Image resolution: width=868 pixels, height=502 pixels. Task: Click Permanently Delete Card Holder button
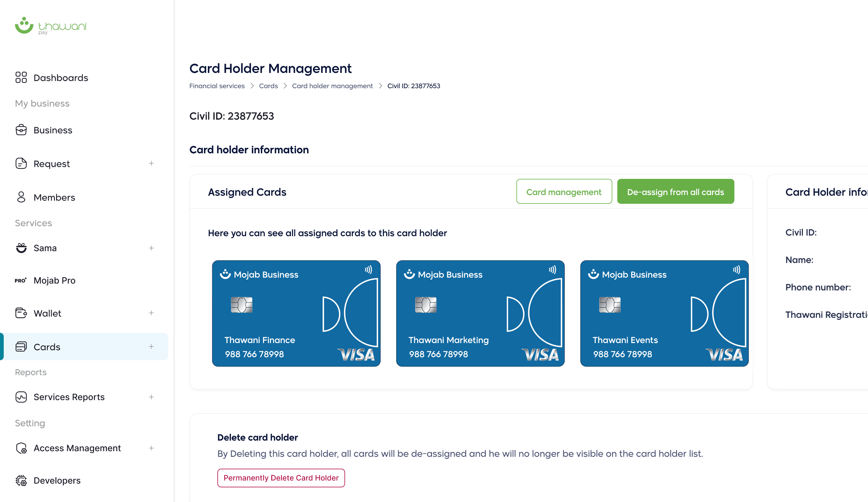(281, 478)
